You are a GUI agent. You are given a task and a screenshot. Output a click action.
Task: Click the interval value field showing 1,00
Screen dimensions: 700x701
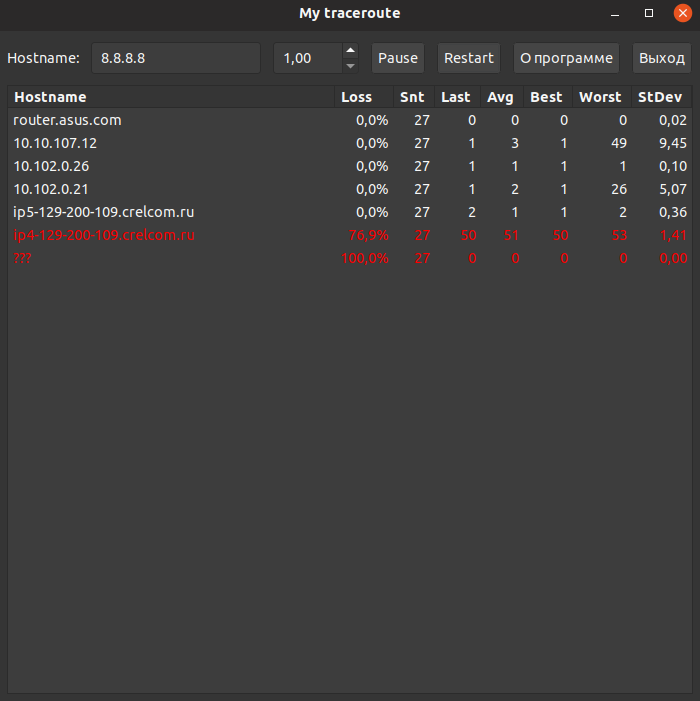(307, 58)
